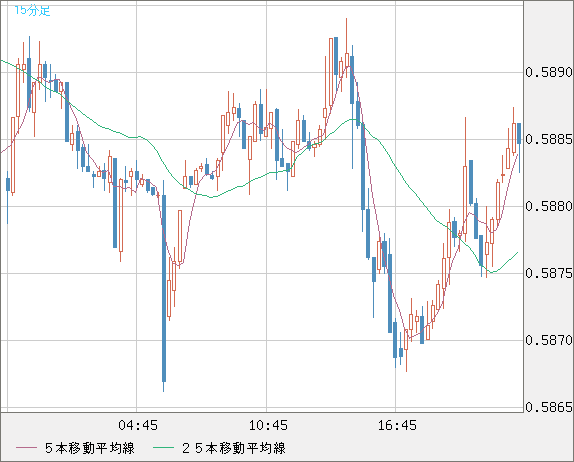Click the 0.5865 price axis label

pyautogui.click(x=549, y=407)
